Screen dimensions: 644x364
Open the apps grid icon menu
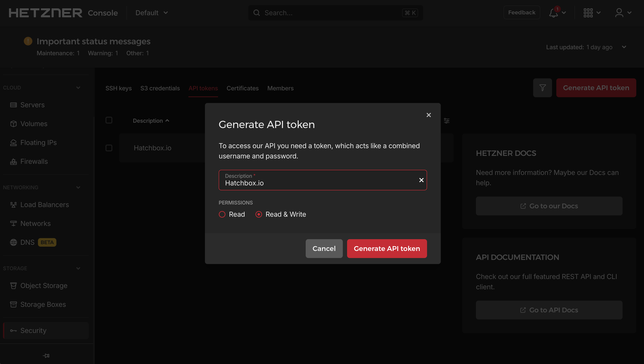point(588,13)
